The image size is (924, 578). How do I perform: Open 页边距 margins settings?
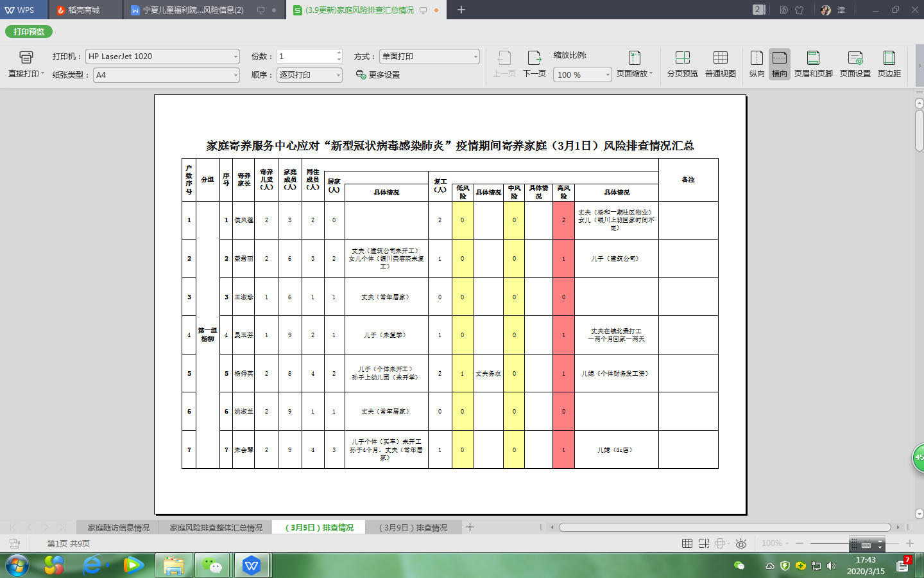(x=889, y=64)
